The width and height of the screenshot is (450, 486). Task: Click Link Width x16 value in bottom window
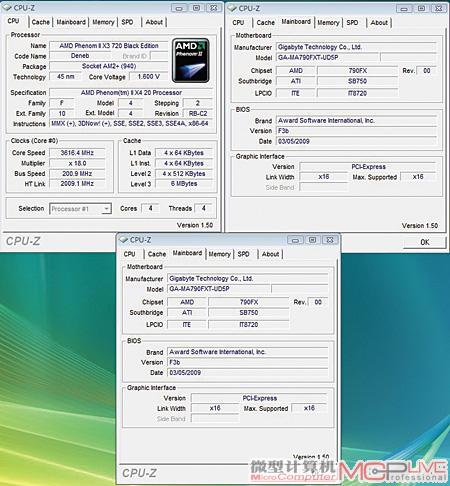coord(215,408)
